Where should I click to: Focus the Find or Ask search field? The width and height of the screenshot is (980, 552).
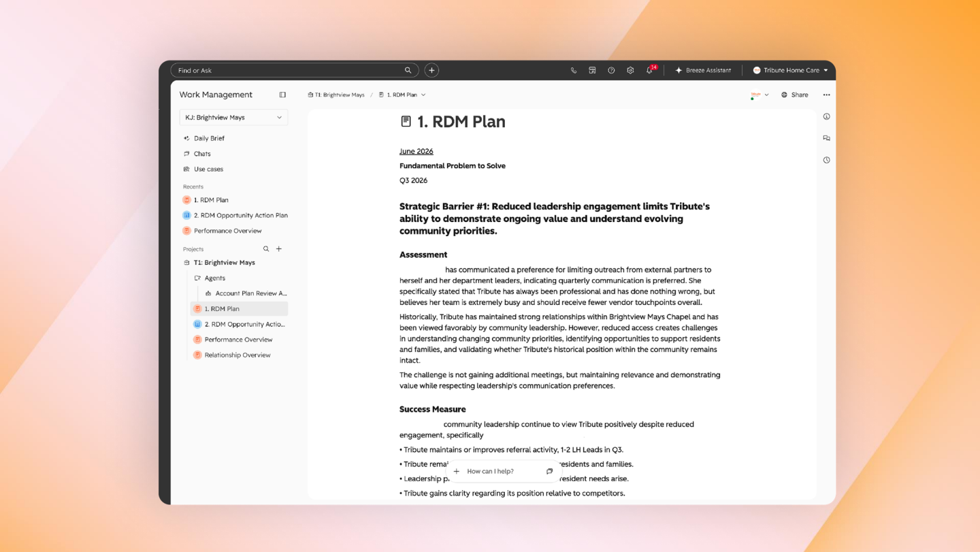[x=295, y=70]
